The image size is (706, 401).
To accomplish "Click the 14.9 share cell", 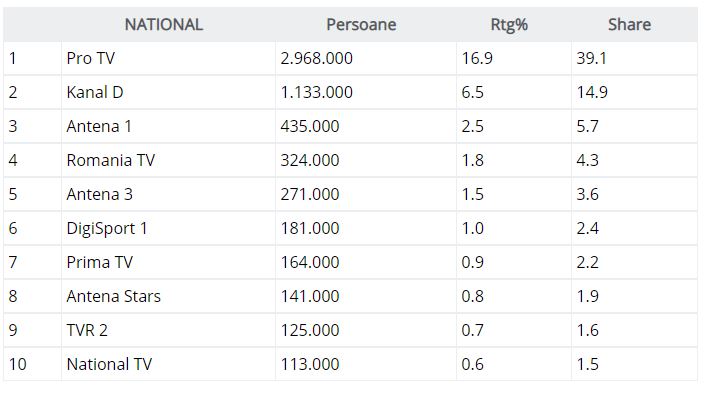I will pos(591,93).
